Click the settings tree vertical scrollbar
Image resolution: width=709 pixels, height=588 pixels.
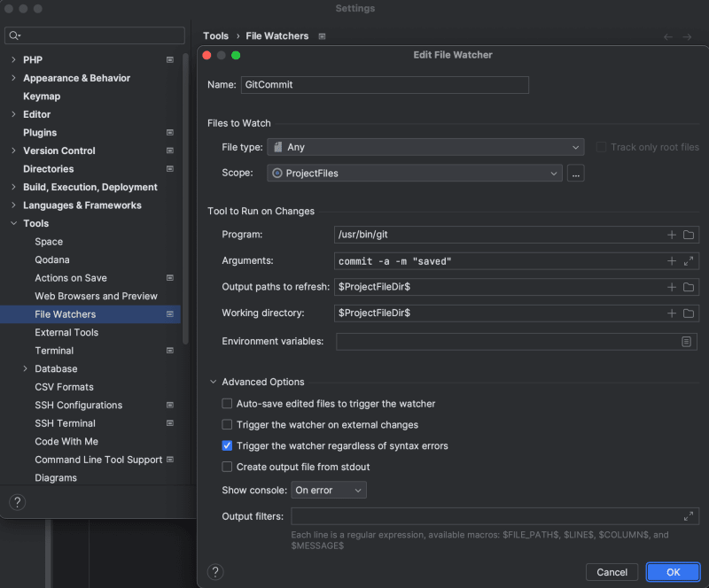point(185,199)
